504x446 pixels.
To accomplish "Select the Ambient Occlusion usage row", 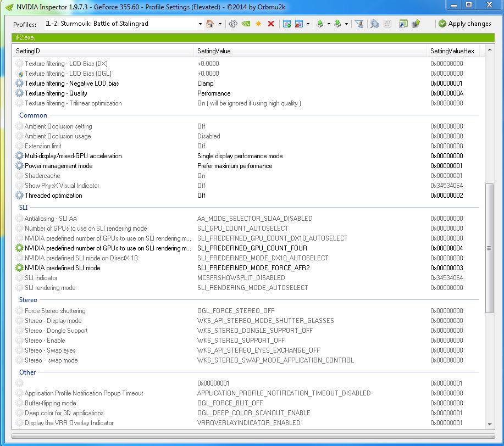I will 247,136.
